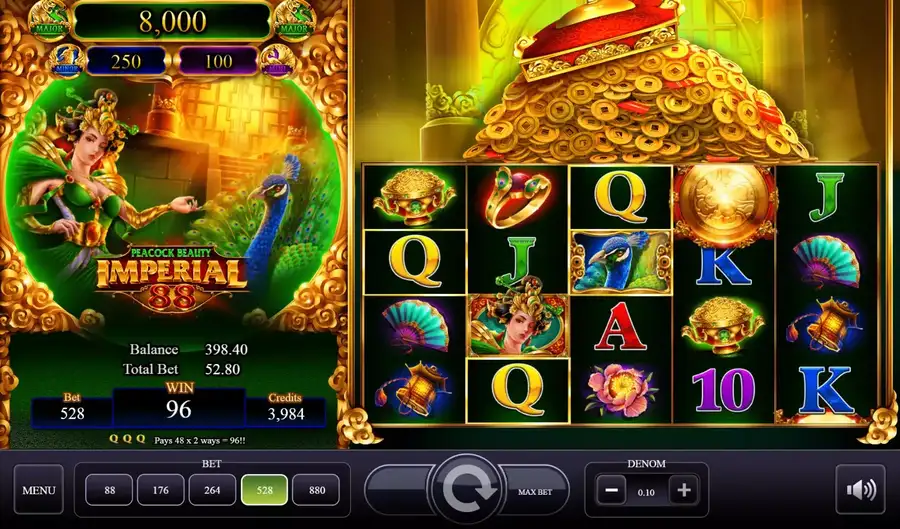
Task: Mute sound with the speaker icon
Action: (860, 489)
